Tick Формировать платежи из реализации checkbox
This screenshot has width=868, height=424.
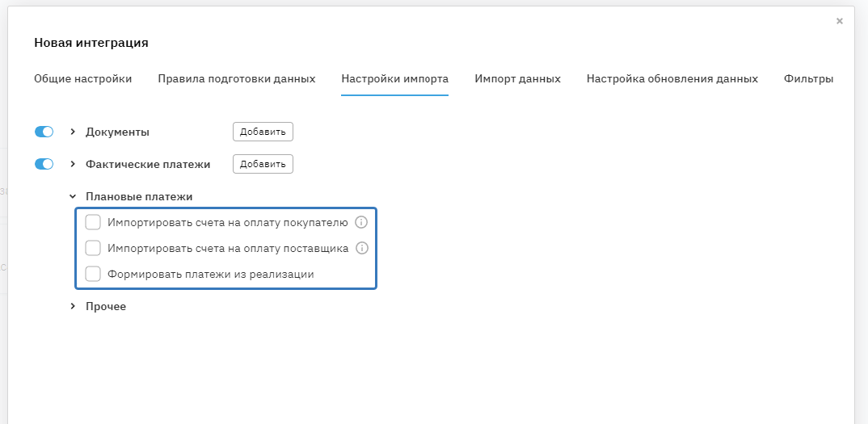(93, 274)
